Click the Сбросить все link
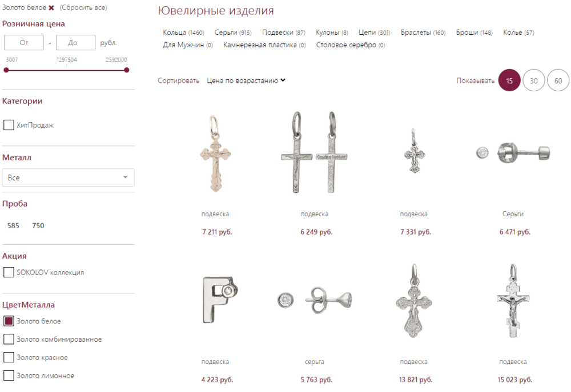Screen dimensions: 571x392 (83, 7)
